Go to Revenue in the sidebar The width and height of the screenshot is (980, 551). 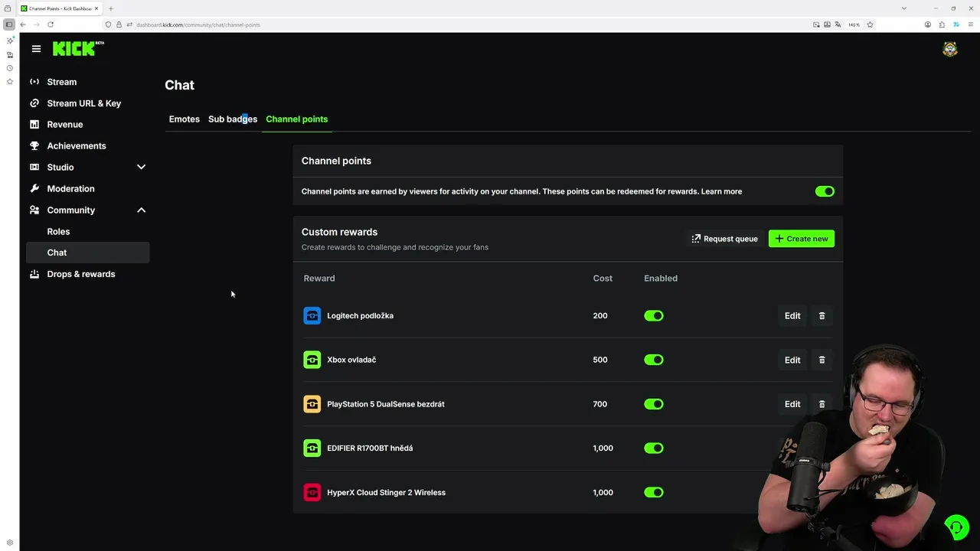[87, 125]
